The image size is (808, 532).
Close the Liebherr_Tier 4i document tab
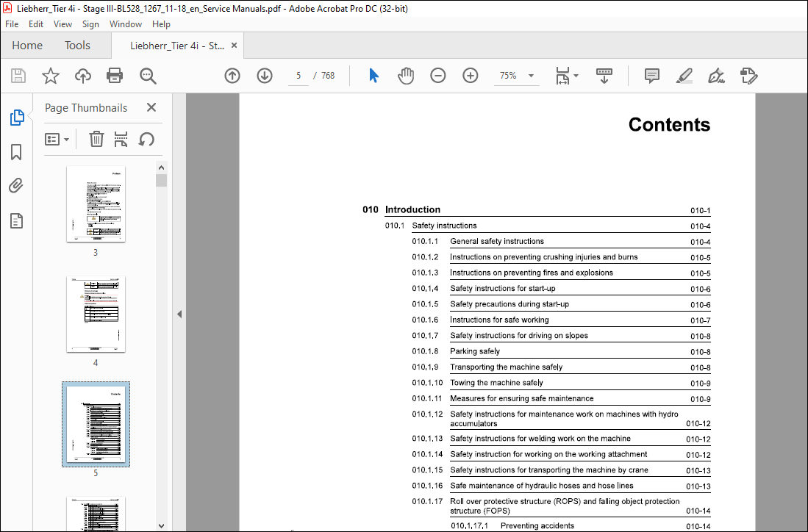(x=234, y=46)
